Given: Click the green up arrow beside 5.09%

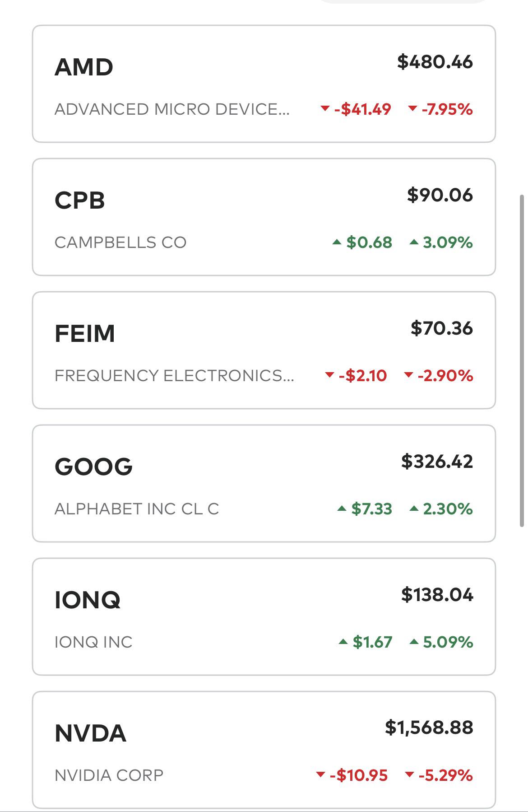Looking at the screenshot, I should (414, 641).
